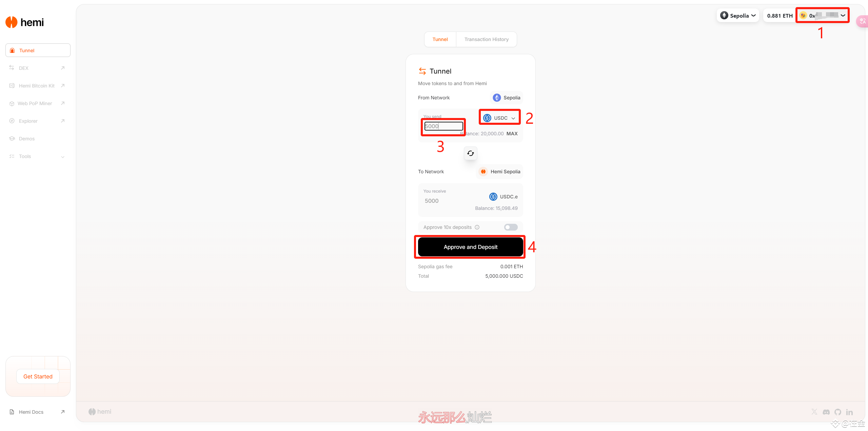Click the Get Started button

coord(38,376)
